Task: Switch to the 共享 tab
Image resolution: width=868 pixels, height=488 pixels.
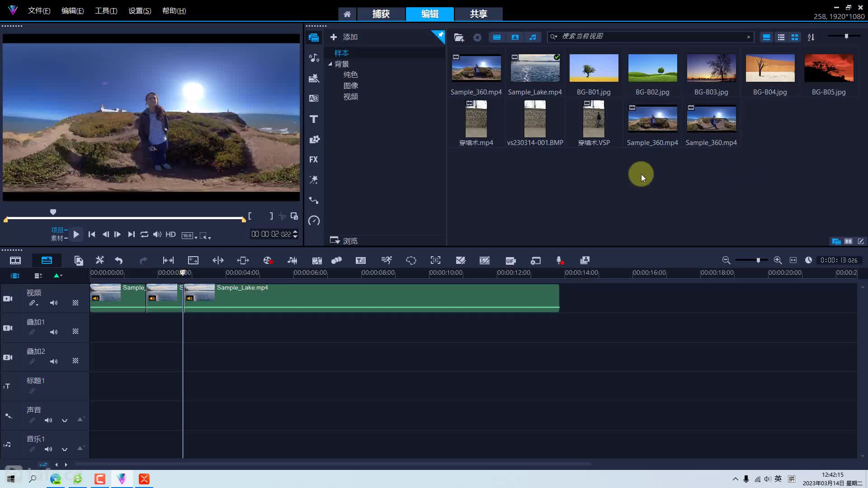Action: 478,14
